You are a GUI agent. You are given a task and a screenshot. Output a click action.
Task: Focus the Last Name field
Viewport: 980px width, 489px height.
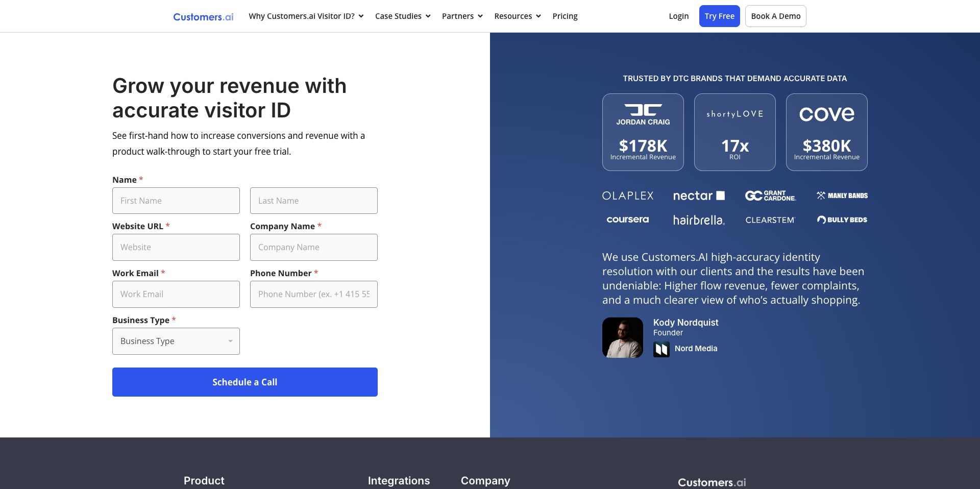[314, 201]
